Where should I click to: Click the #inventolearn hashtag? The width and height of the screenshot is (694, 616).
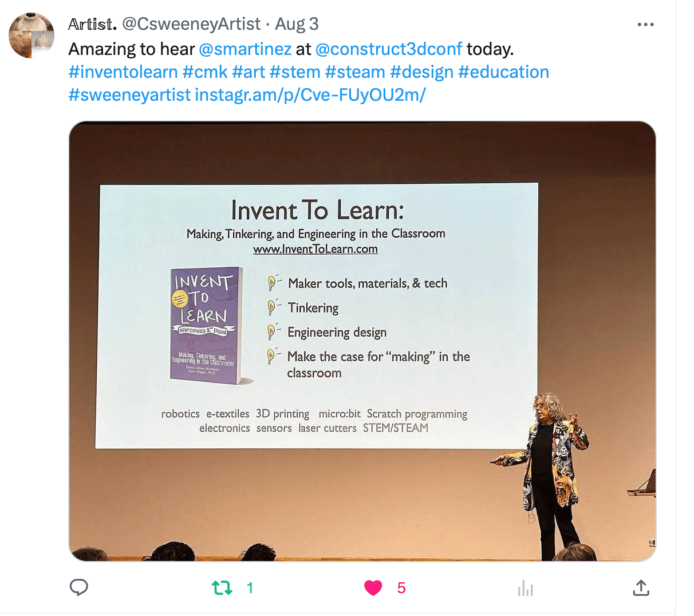pos(123,72)
